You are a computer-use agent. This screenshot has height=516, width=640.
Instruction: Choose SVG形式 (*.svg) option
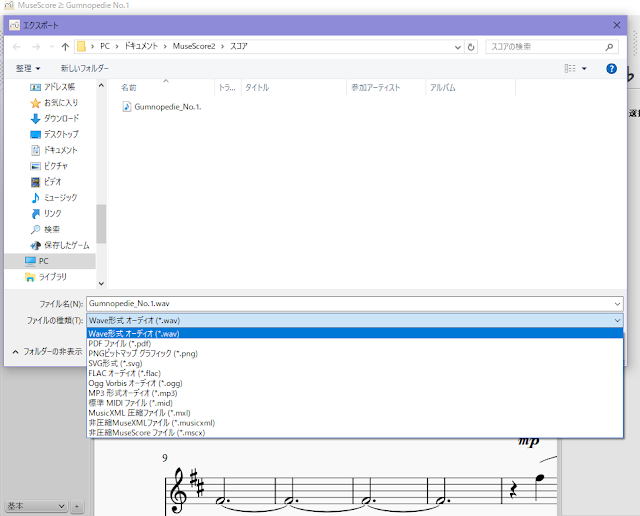point(355,363)
